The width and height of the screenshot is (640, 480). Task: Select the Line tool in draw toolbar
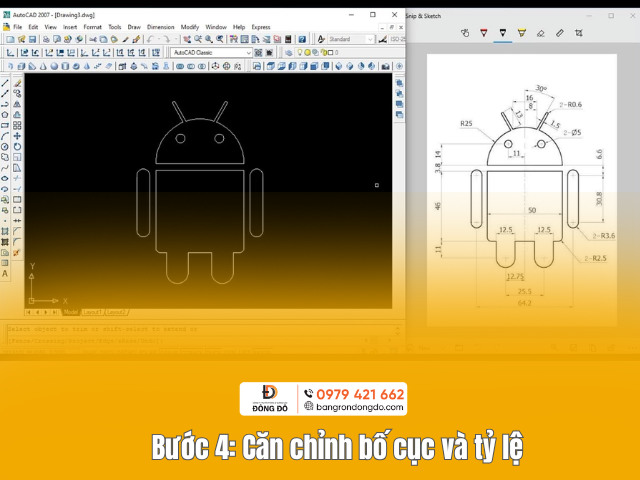pyautogui.click(x=5, y=83)
